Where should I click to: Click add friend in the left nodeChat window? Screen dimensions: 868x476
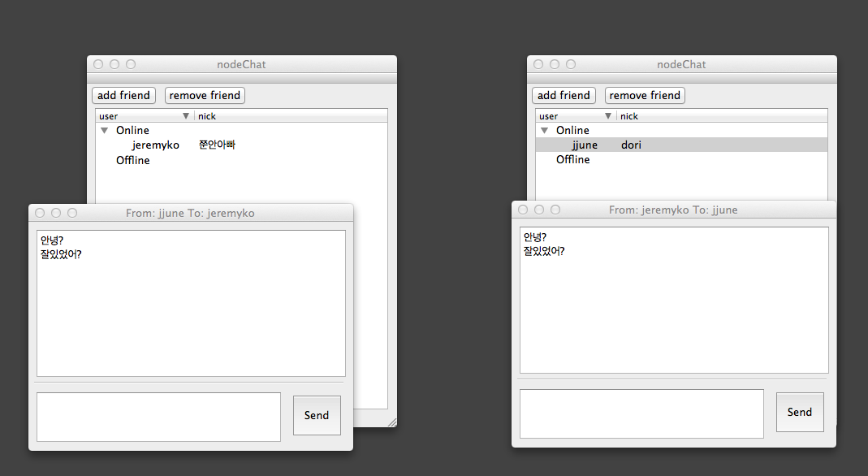123,95
